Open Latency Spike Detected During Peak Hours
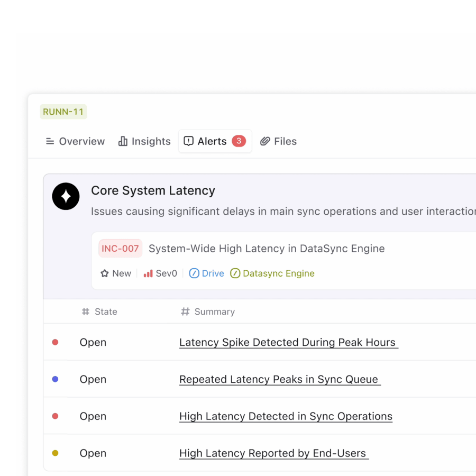The height and width of the screenshot is (476, 476). 288,342
